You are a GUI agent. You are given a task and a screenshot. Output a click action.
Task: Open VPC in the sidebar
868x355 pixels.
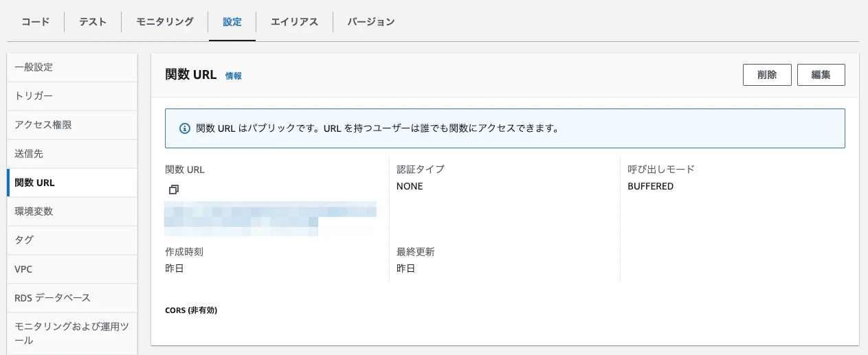click(x=72, y=269)
